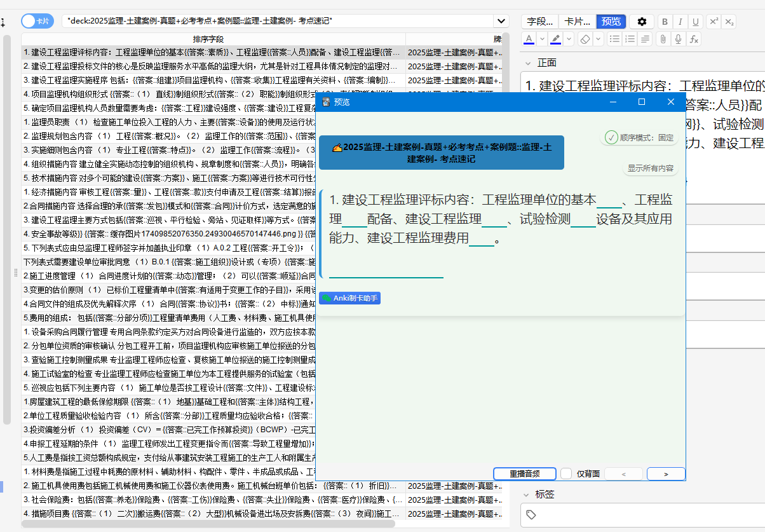The width and height of the screenshot is (765, 532).
Task: Select row '5. 巡视应包括下列主要内容'
Action: click(168, 387)
